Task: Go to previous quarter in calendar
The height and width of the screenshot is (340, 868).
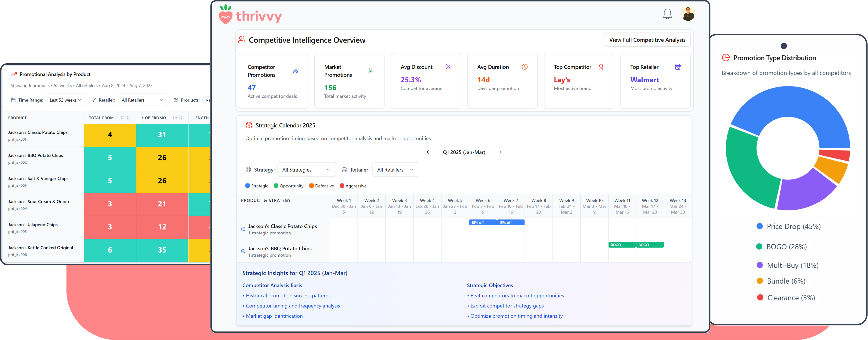Action: (428, 152)
